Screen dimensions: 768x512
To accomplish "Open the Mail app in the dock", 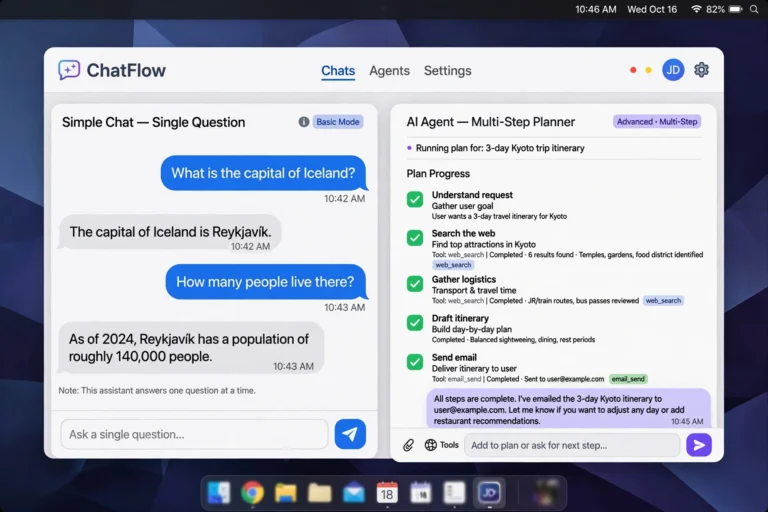I will (353, 493).
